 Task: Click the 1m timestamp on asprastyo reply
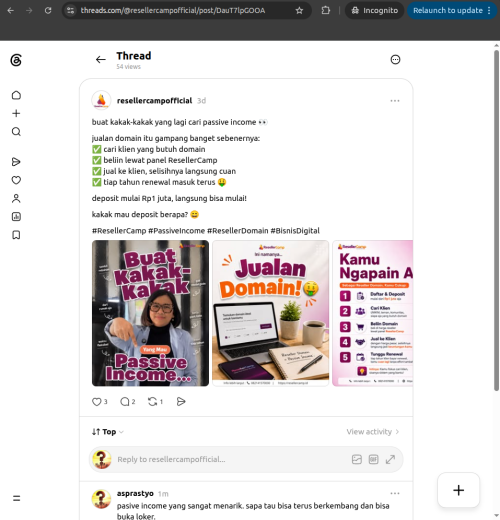[163, 494]
